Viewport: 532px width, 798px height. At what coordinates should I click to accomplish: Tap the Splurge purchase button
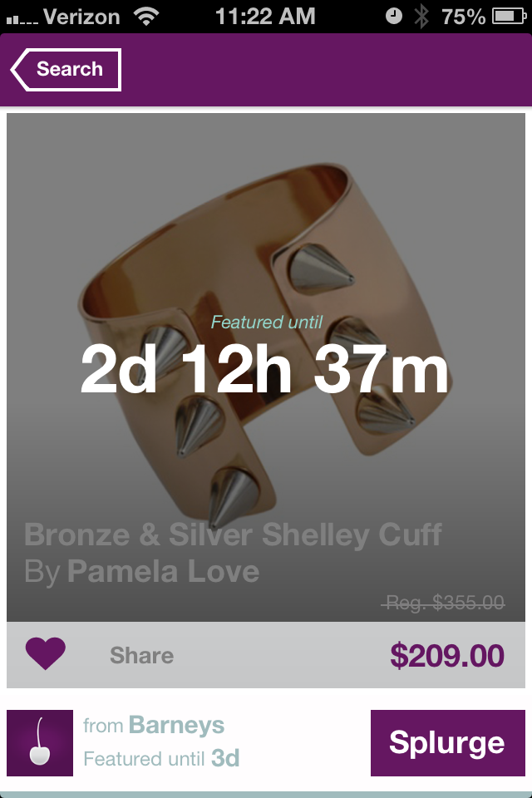(x=447, y=743)
